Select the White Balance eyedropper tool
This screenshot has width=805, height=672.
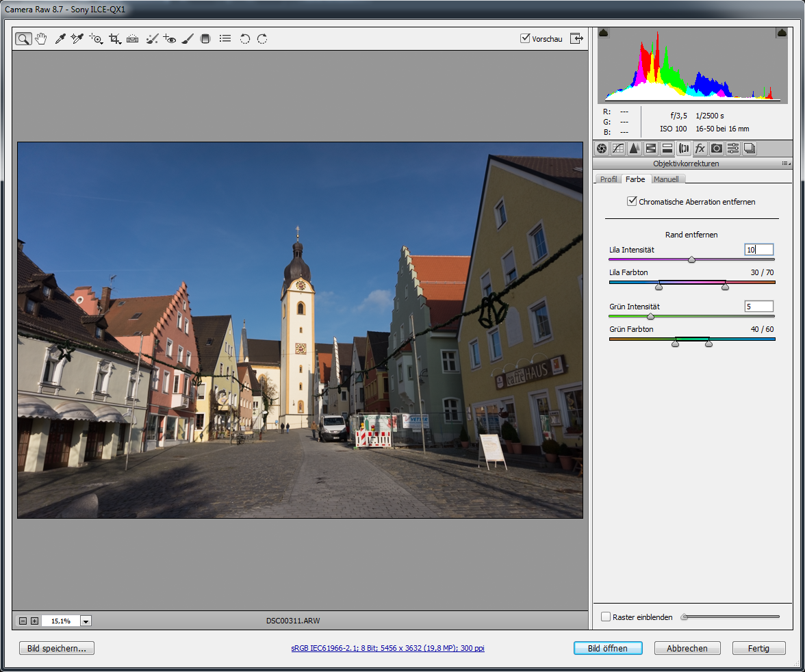[60, 39]
